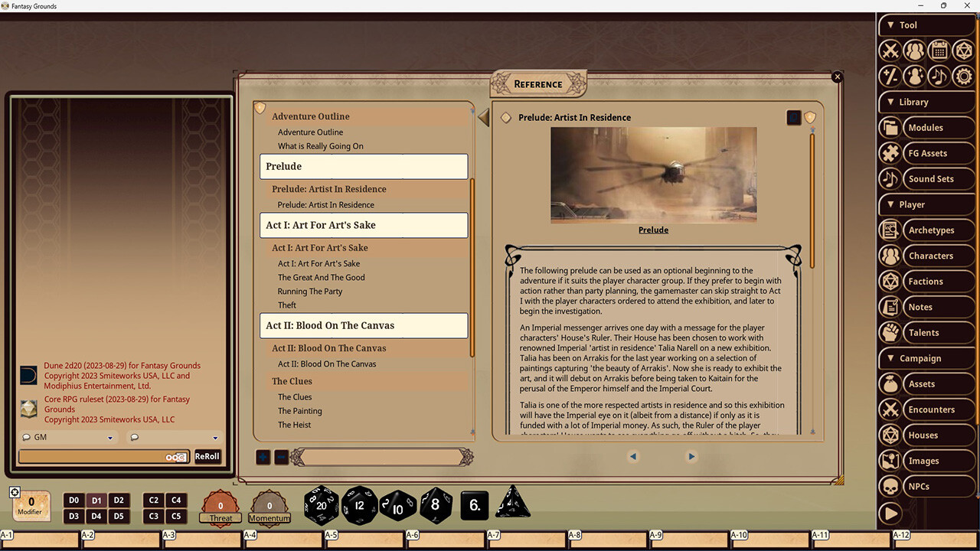Roll the black d20 die
This screenshot has width=980, height=551.
[x=321, y=505]
